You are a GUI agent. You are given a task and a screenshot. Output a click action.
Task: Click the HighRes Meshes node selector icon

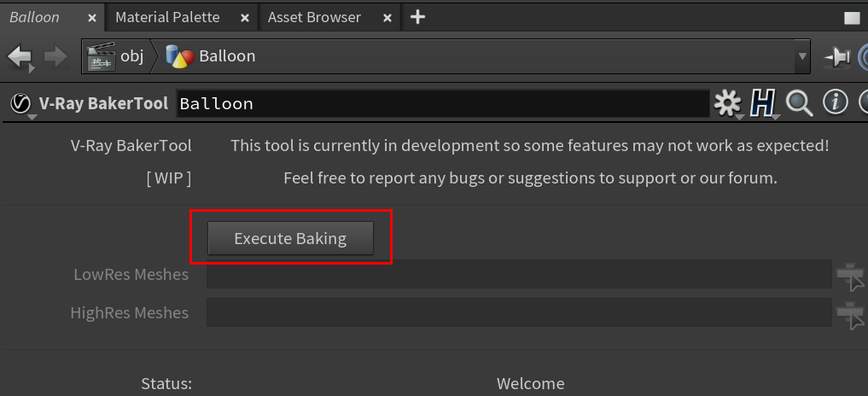pos(850,312)
